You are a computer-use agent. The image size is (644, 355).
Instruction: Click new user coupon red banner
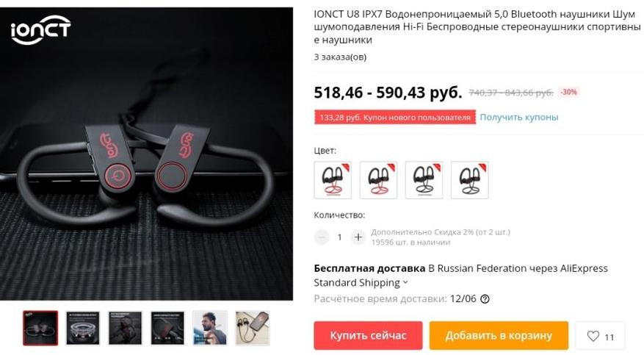coord(394,117)
